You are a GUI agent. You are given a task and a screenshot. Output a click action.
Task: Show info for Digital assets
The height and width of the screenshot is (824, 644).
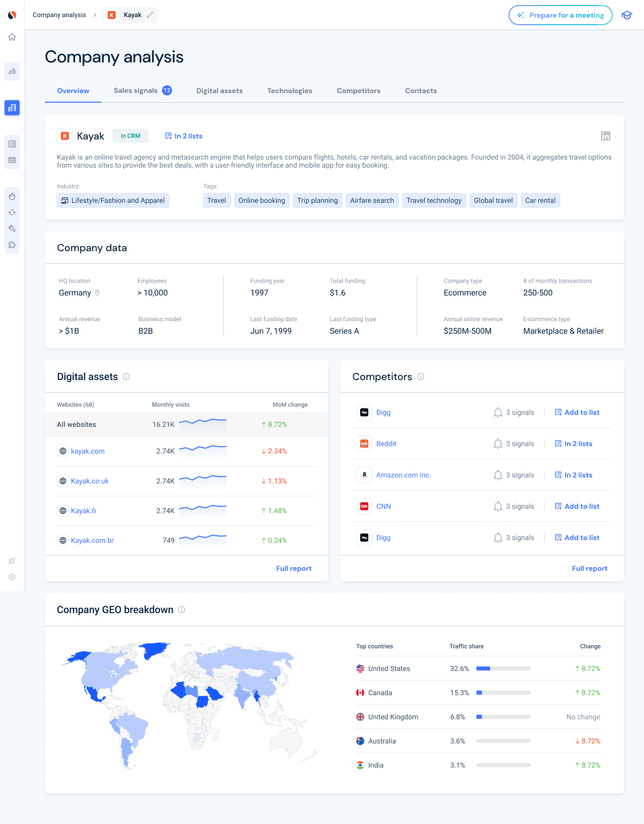(x=126, y=377)
